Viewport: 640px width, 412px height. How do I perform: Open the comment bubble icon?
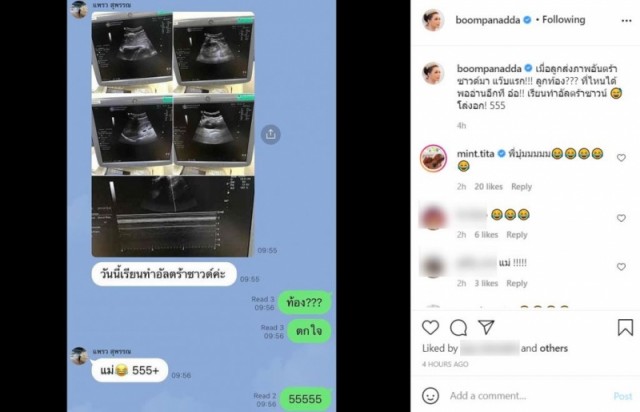[458, 327]
